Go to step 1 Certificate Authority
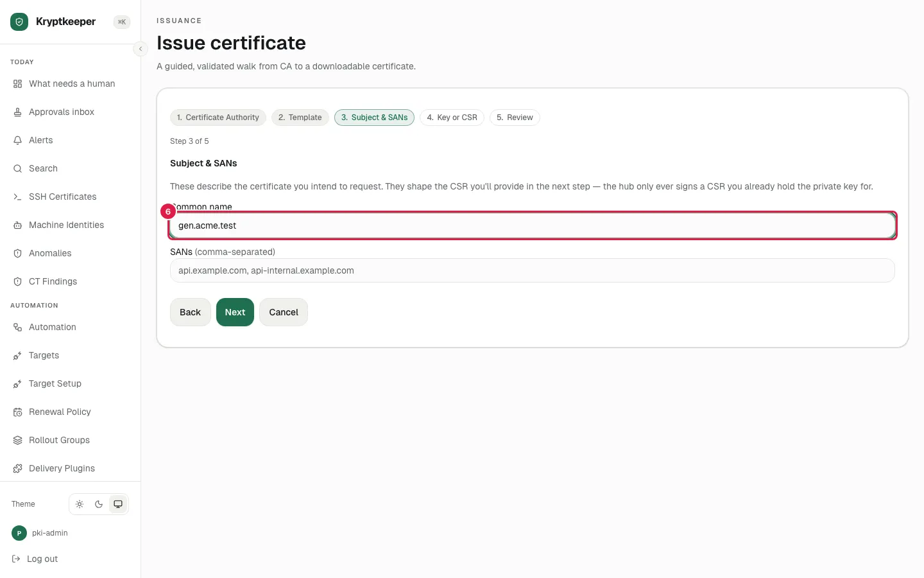Image resolution: width=924 pixels, height=578 pixels. point(218,118)
